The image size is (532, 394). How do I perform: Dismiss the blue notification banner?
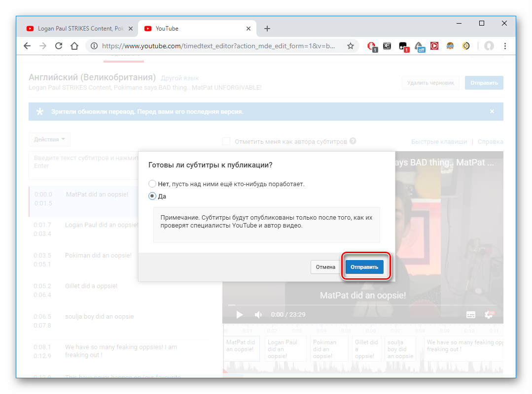click(492, 112)
